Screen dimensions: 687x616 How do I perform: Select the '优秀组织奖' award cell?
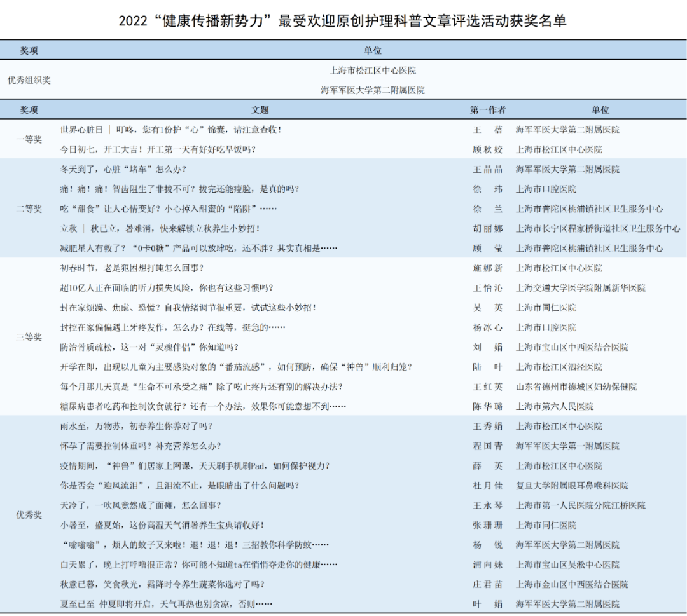click(29, 80)
